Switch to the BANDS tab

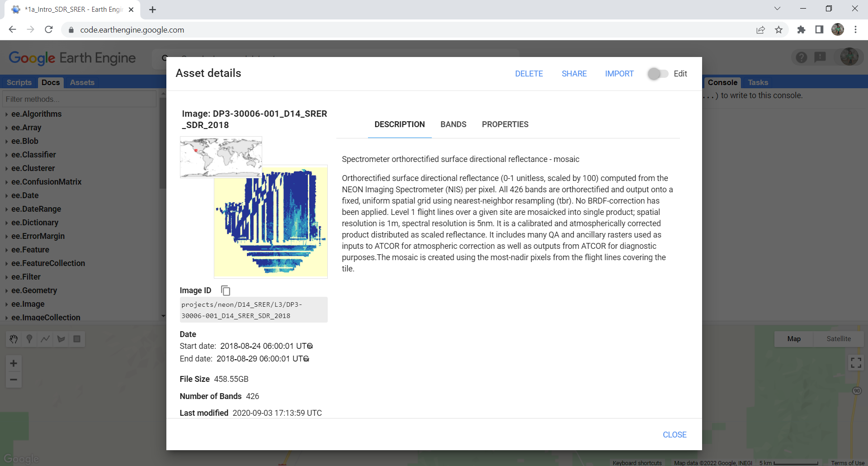tap(453, 124)
